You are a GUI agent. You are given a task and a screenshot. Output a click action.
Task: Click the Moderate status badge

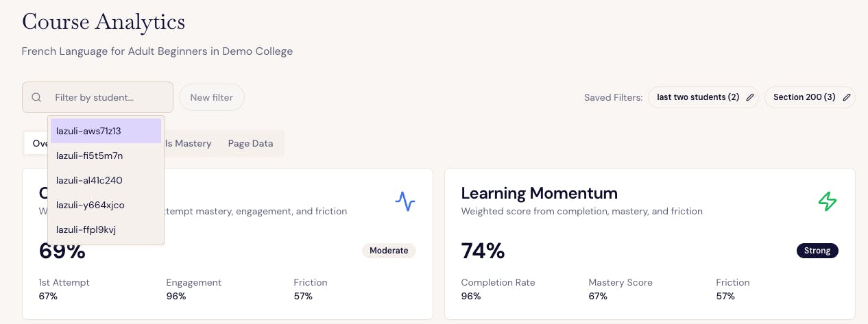pyautogui.click(x=389, y=251)
